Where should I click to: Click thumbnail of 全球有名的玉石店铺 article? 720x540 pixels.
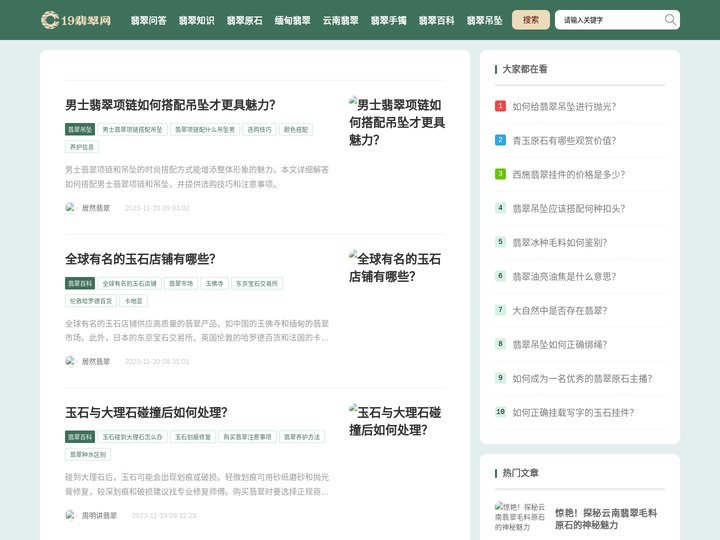(x=397, y=267)
